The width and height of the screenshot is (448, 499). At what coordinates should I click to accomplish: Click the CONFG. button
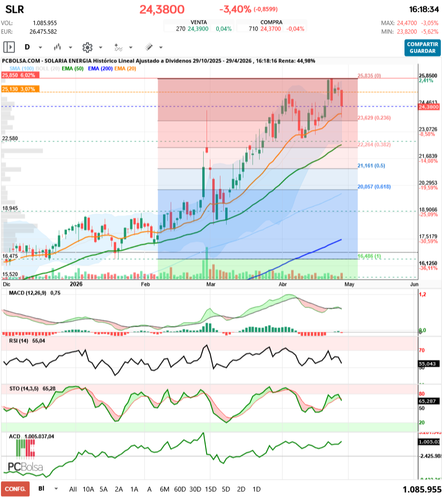tap(15, 489)
